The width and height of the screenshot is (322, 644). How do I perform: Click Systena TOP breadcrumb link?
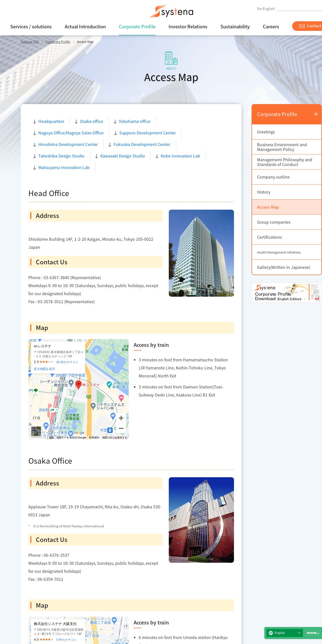pos(30,42)
